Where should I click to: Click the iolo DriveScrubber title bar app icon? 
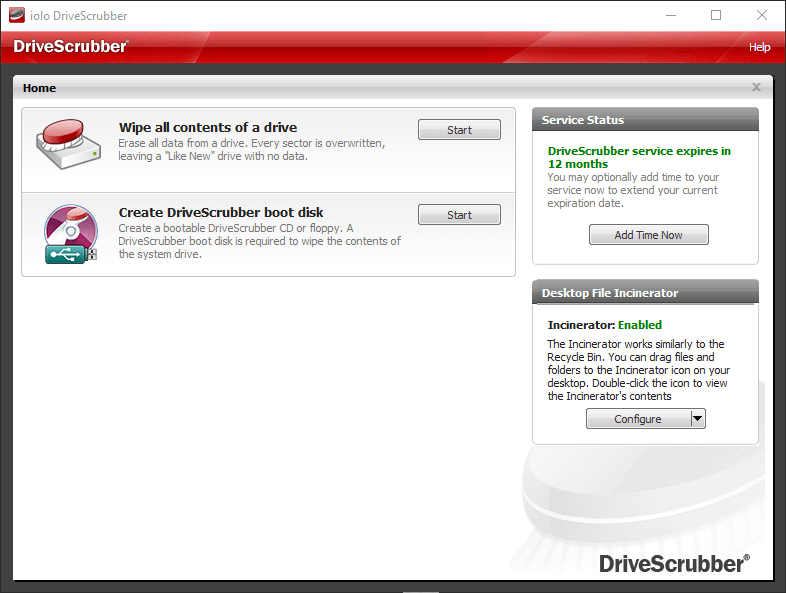pos(17,15)
